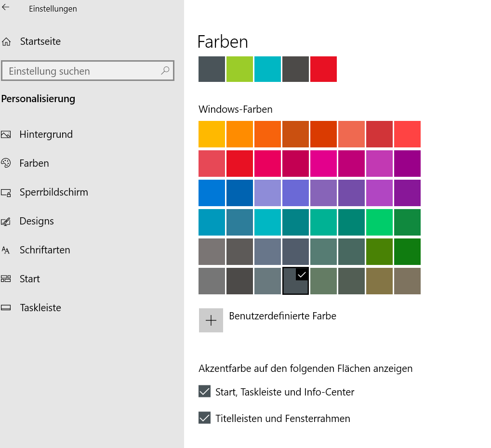Click the Hintergrund picture icon
This screenshot has width=491, height=448.
(6, 134)
